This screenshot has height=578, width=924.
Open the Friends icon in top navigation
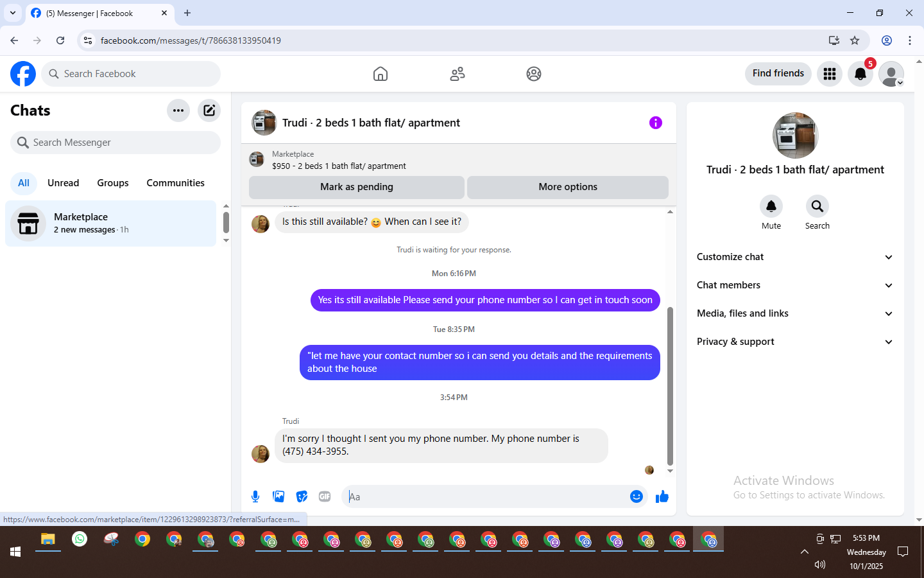pyautogui.click(x=458, y=74)
